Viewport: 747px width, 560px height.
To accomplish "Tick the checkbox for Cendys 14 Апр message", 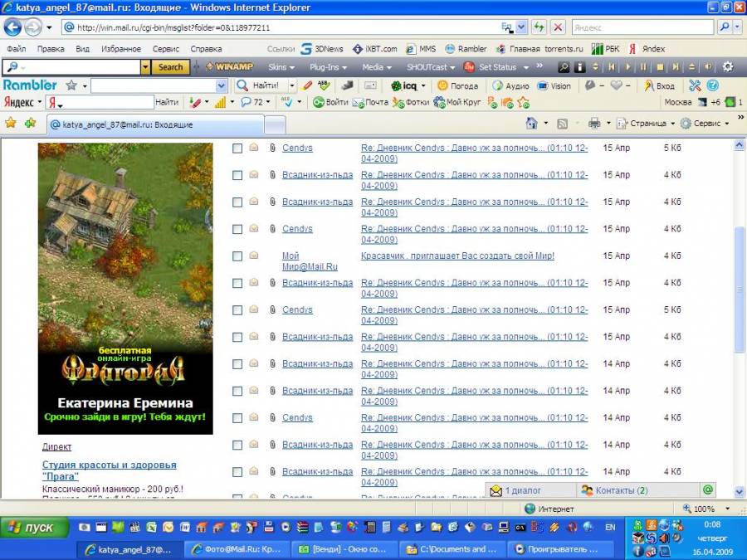I will [237, 418].
